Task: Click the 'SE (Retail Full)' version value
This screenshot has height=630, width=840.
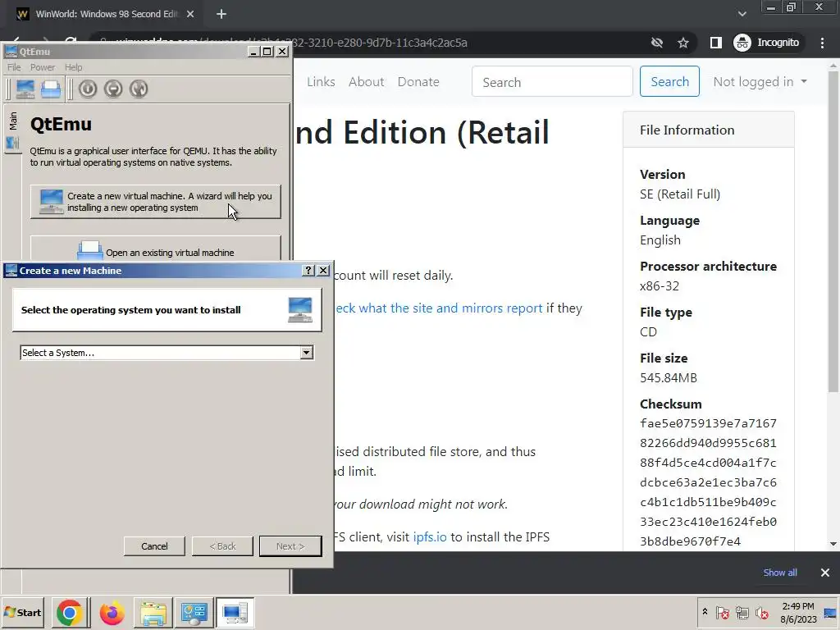Action: 680,194
